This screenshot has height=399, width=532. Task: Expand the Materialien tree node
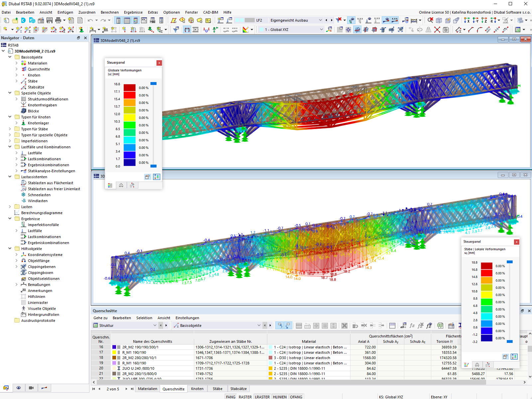coord(17,63)
